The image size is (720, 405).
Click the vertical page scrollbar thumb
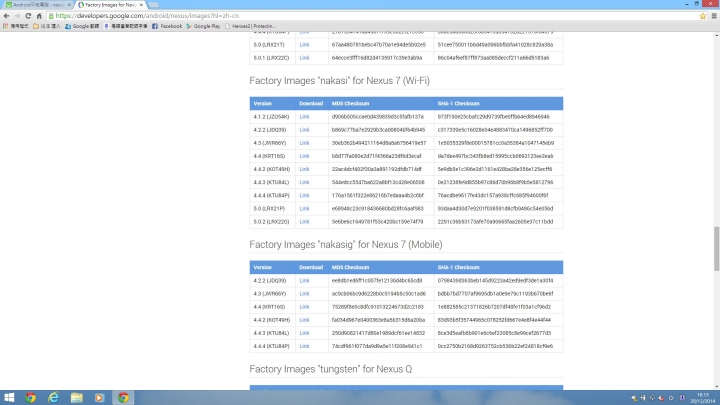[x=716, y=248]
